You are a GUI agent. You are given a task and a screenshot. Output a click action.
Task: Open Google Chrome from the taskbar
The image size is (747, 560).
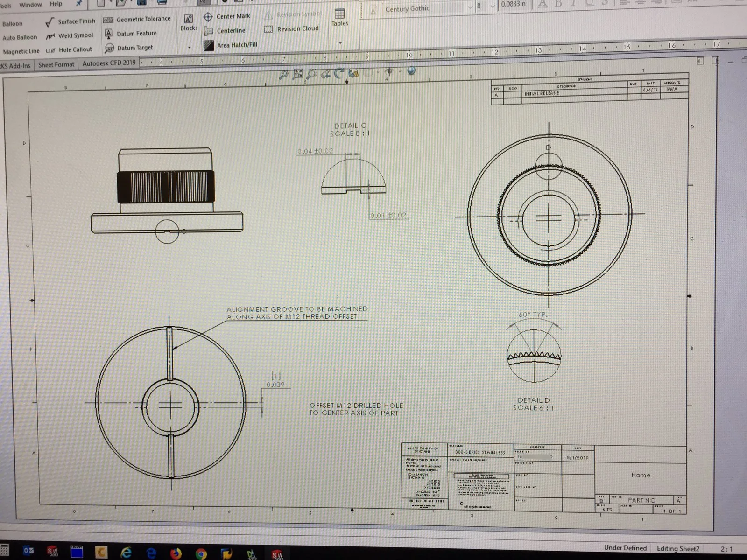point(201,554)
